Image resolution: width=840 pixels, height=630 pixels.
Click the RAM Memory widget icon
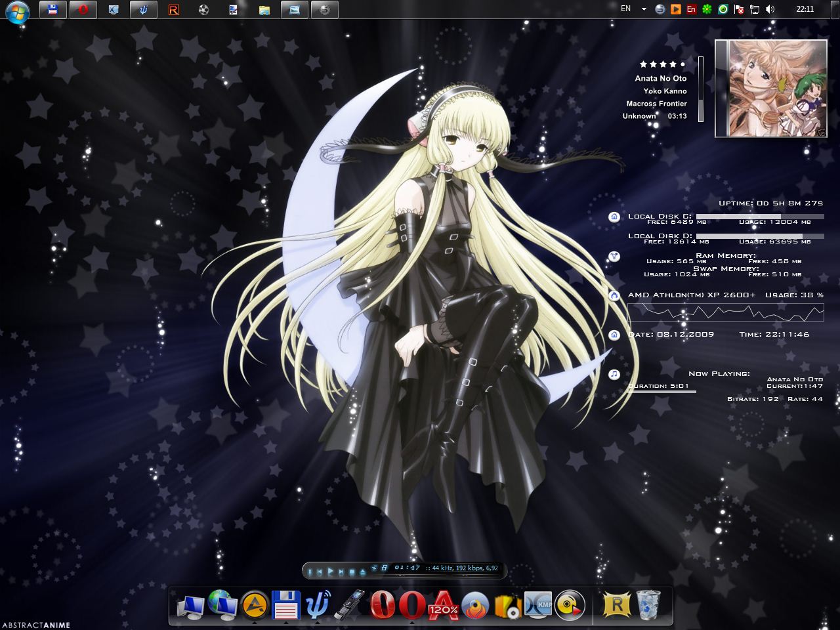pos(614,256)
